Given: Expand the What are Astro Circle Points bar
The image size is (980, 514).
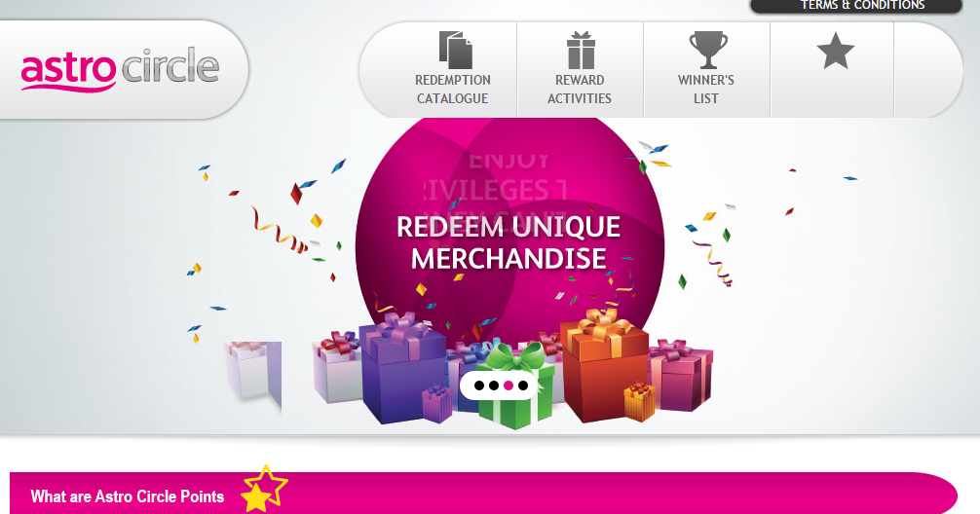Looking at the screenshot, I should 483,494.
